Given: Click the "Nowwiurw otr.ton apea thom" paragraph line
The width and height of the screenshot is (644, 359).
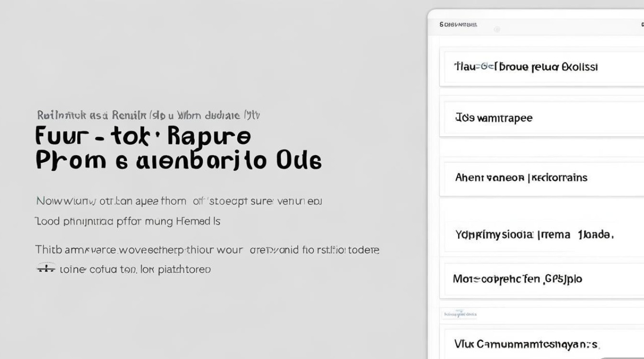Looking at the screenshot, I should coord(179,201).
